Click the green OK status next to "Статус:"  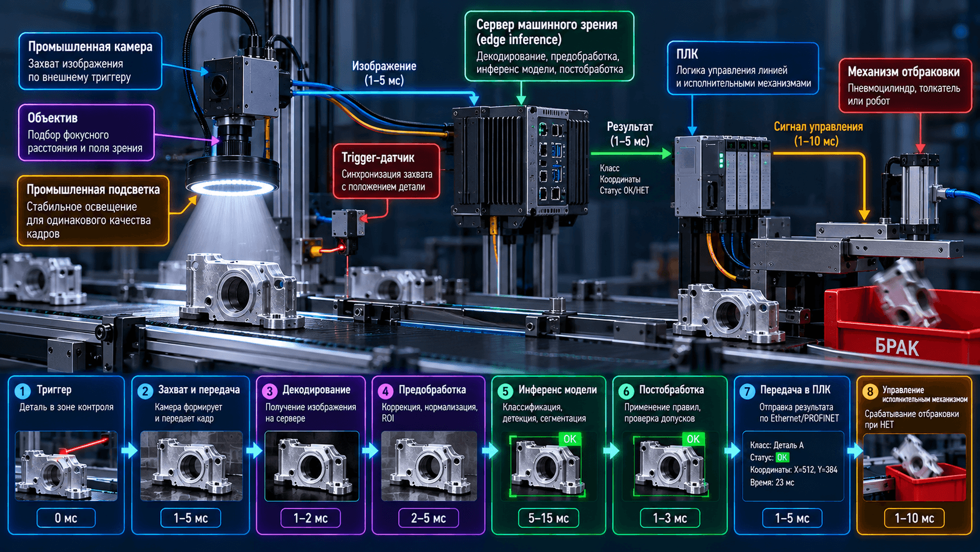pyautogui.click(x=782, y=458)
